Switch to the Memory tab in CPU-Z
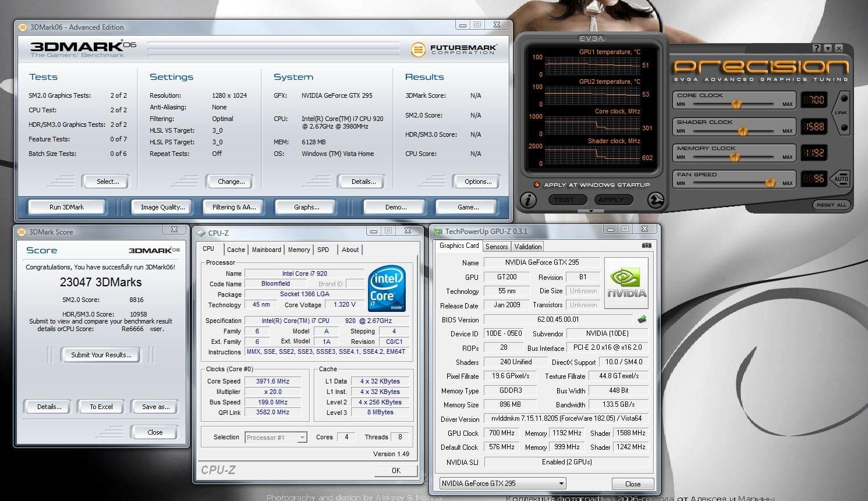 coord(299,250)
